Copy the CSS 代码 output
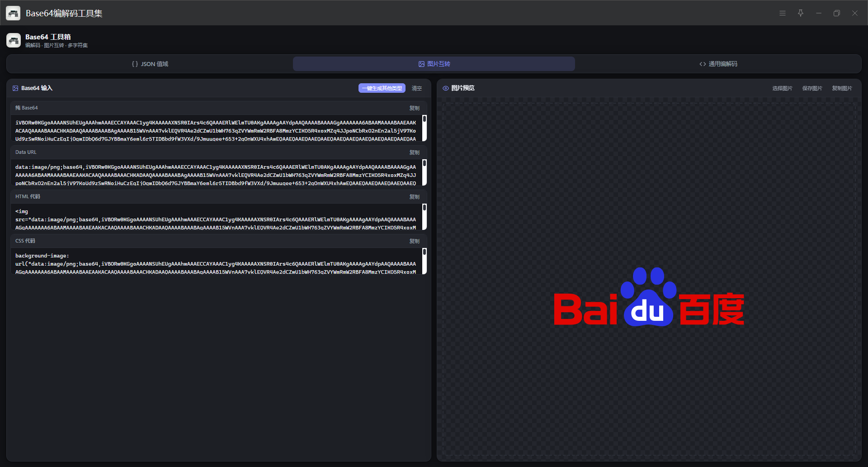Viewport: 868px width, 467px height. coord(415,241)
